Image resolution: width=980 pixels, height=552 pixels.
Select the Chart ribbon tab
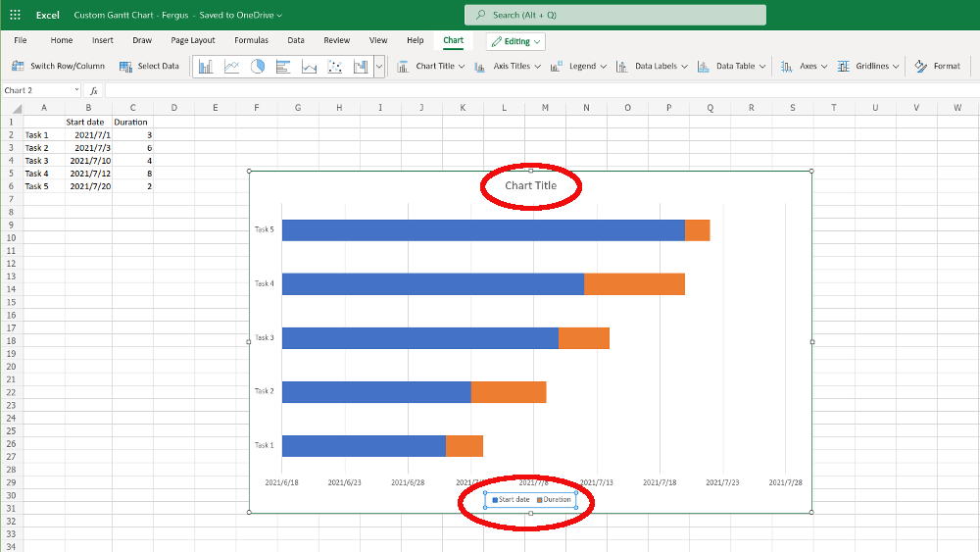[453, 40]
